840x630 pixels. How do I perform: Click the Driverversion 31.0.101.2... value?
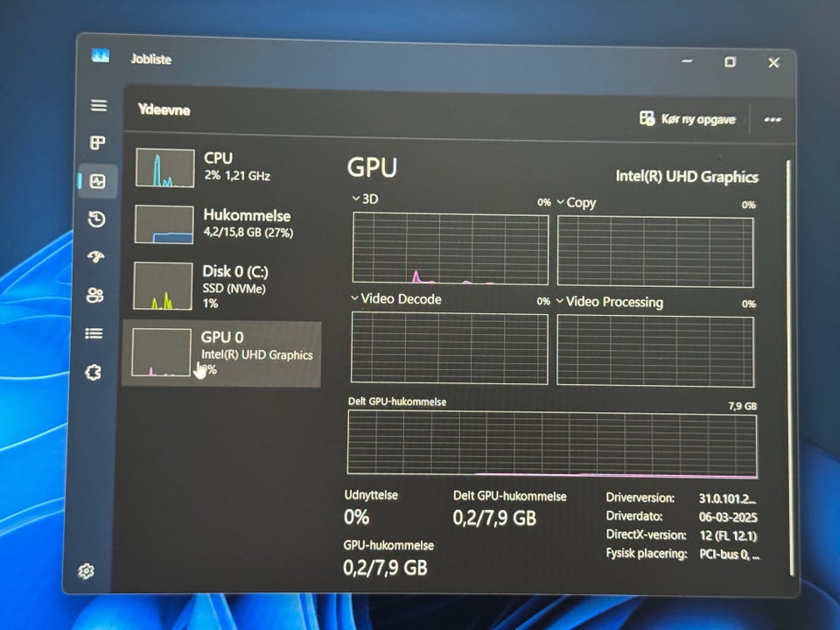click(x=727, y=499)
